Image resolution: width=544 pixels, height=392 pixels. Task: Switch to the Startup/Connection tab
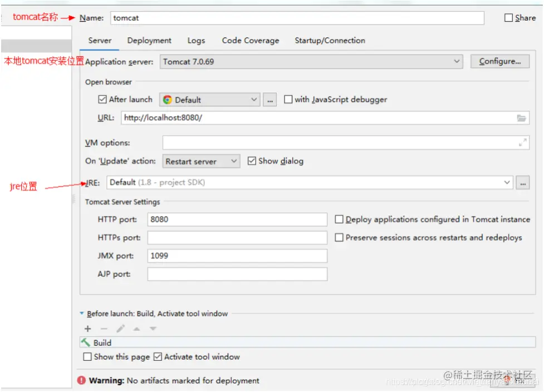click(x=330, y=41)
